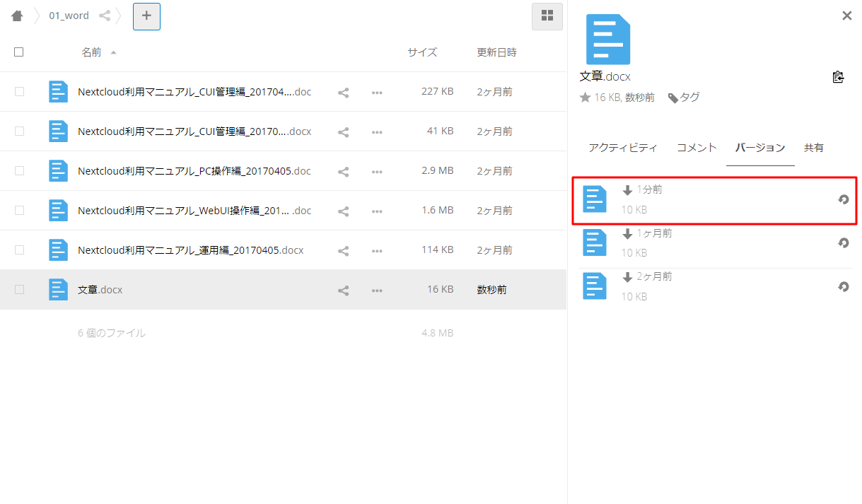This screenshot has height=504, width=862.
Task: Open more actions for PC操作編_20170405.doc
Action: point(377,172)
